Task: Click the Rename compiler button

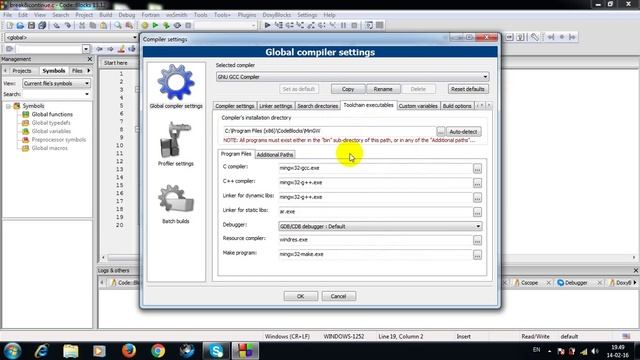Action: click(x=383, y=89)
